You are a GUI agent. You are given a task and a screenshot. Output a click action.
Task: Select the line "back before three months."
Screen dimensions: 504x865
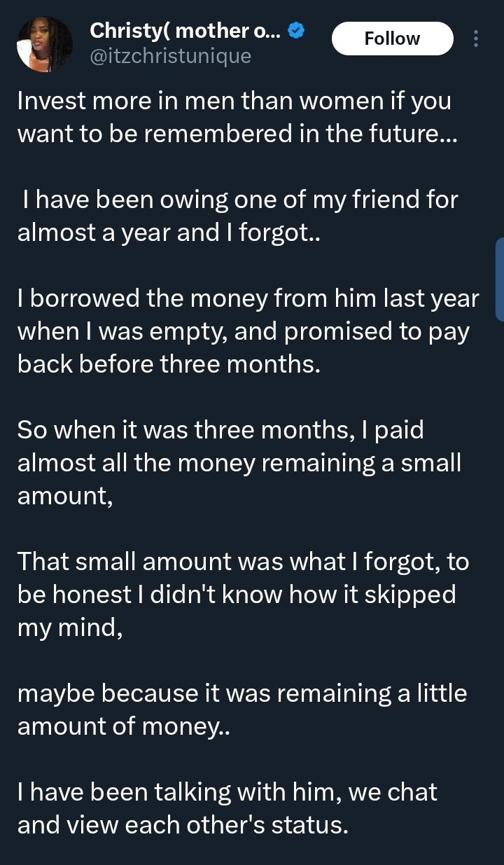pos(169,364)
